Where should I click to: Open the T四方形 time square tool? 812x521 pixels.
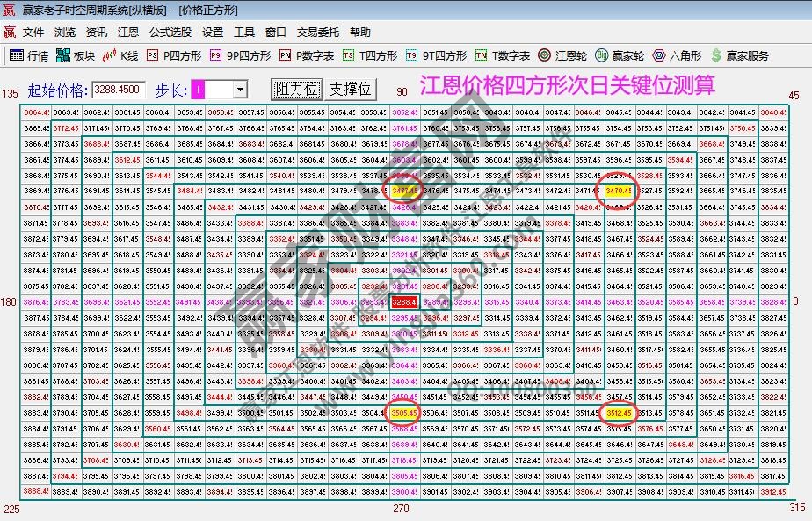coord(380,54)
